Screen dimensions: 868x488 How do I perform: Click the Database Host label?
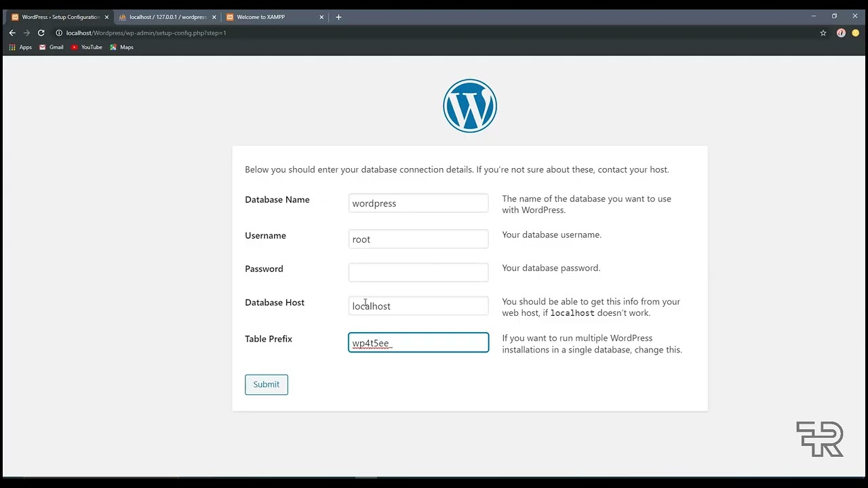[275, 303]
